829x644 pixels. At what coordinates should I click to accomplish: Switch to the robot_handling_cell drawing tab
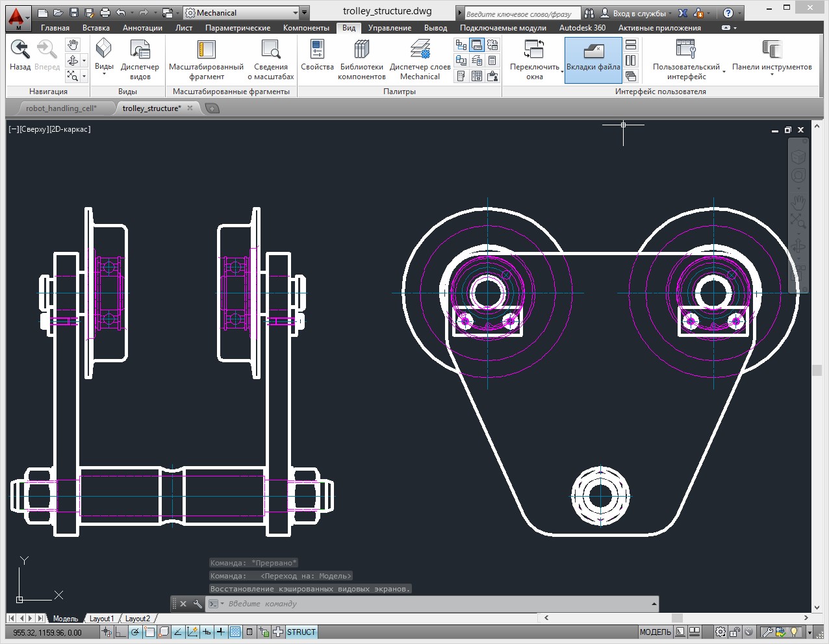[x=62, y=108]
